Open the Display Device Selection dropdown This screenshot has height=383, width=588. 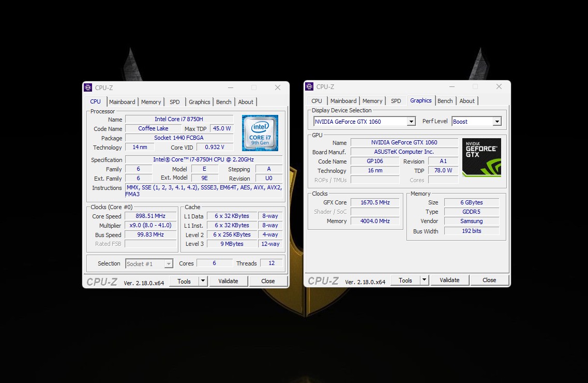pos(411,122)
